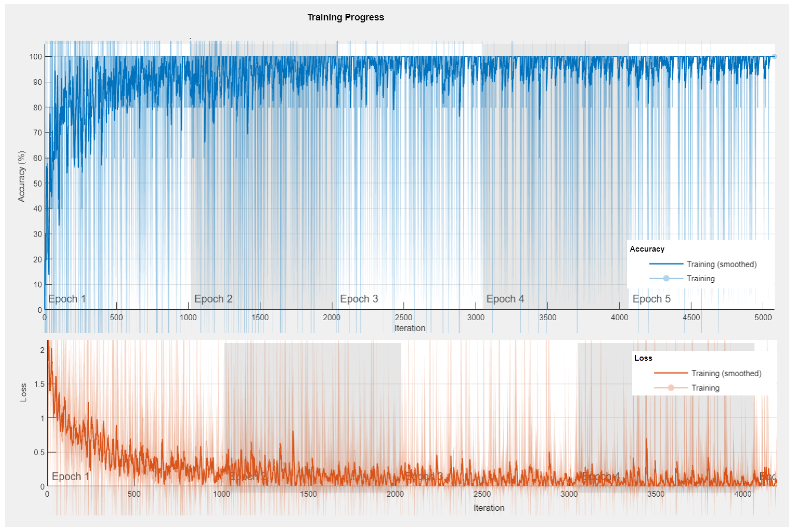Click the orange smoothed line sample in Loss legend

[x=671, y=373]
